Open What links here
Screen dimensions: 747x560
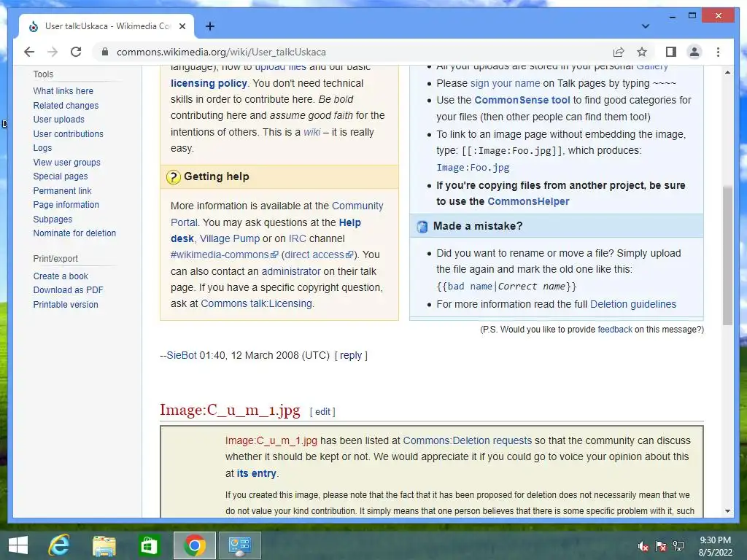coord(63,91)
